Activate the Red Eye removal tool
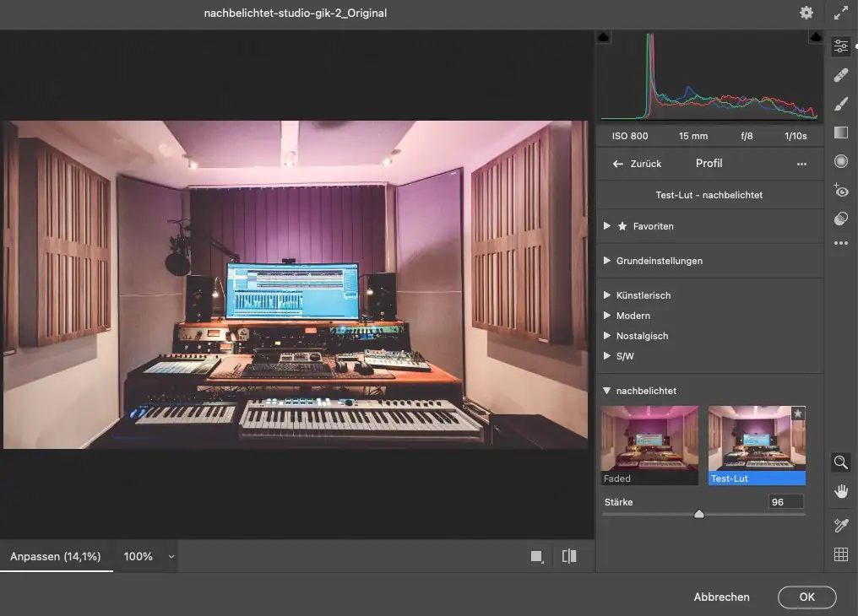Screen dimensions: 858x616 (x=840, y=190)
